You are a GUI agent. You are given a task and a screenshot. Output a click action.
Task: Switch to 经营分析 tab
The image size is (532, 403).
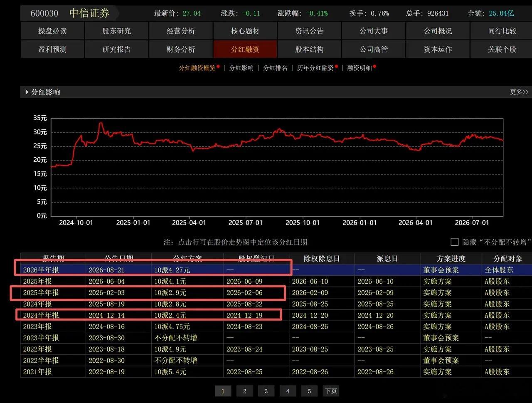(x=181, y=31)
